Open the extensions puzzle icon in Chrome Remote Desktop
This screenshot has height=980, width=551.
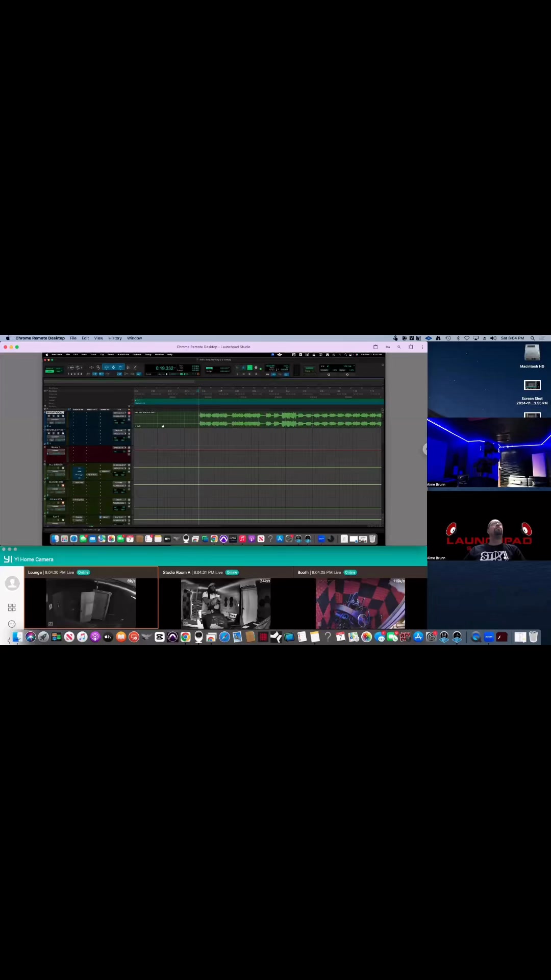(411, 347)
